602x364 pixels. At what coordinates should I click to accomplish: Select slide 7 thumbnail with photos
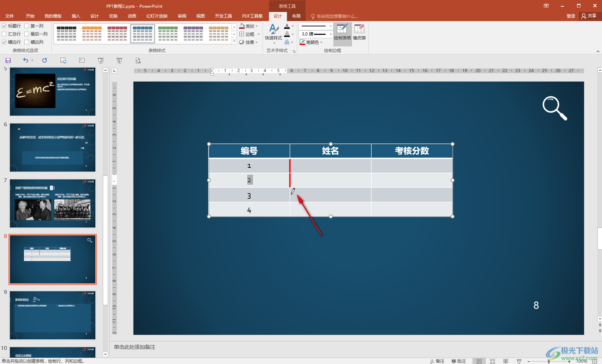pyautogui.click(x=52, y=203)
